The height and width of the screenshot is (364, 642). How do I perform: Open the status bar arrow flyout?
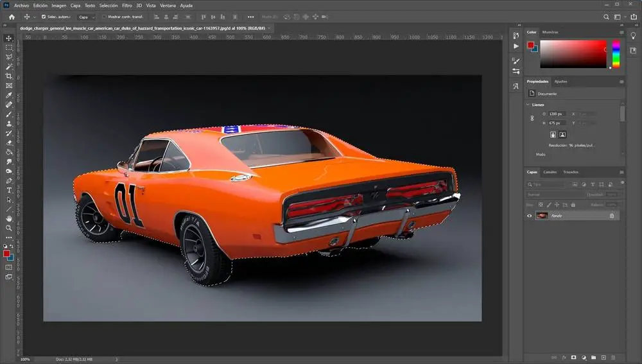pyautogui.click(x=117, y=360)
